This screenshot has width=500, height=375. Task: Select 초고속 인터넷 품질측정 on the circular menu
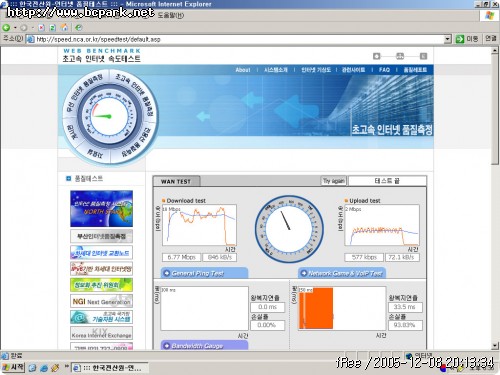click(x=135, y=95)
